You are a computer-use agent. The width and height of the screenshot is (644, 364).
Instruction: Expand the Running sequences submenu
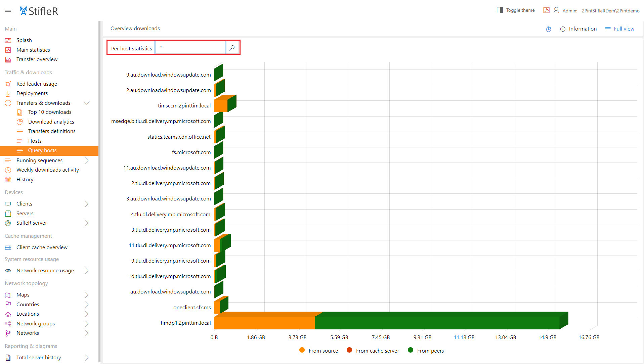[x=87, y=160]
